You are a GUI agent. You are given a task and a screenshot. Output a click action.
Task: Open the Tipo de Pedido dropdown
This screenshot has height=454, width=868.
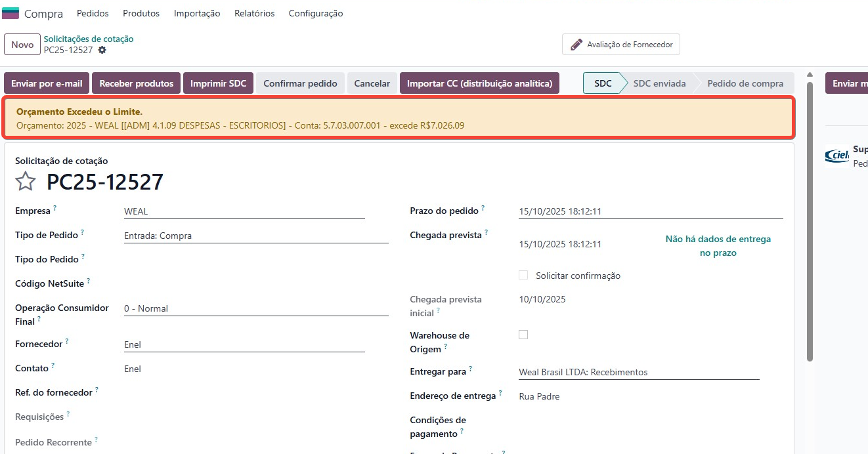(256, 236)
